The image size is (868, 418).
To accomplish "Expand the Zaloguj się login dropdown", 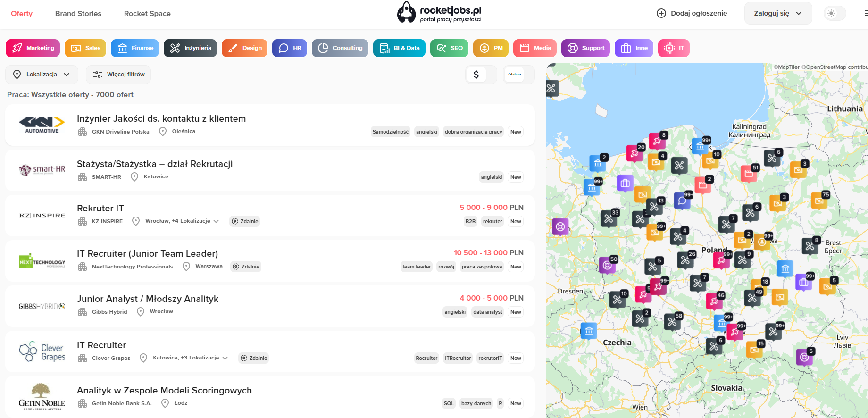I will (x=778, y=13).
